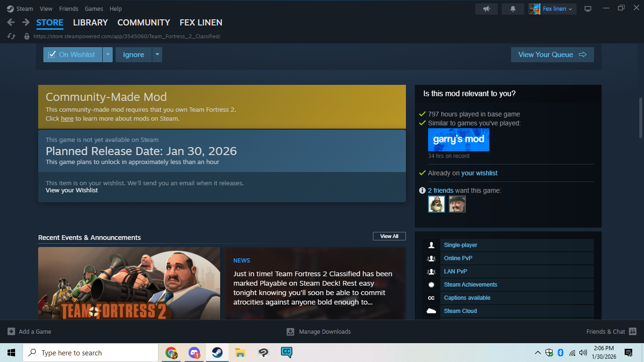Click the View Your Queue button
Viewport: 644px width, 362px height.
point(552,55)
